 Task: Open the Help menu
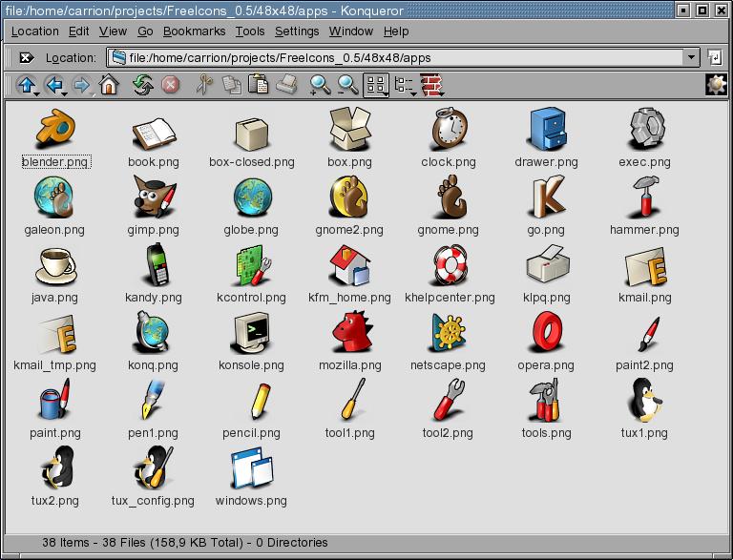coord(396,31)
